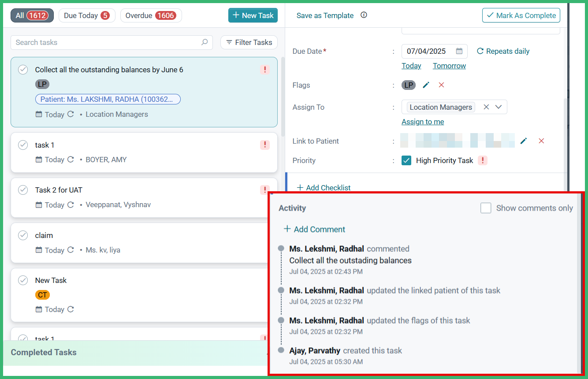
Task: Switch to the Due Today tab
Action: [x=87, y=15]
